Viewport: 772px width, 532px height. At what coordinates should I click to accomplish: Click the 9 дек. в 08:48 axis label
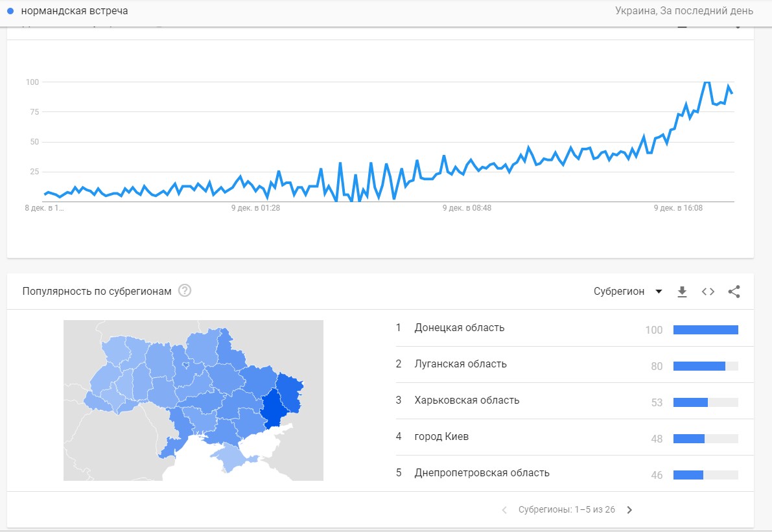467,209
